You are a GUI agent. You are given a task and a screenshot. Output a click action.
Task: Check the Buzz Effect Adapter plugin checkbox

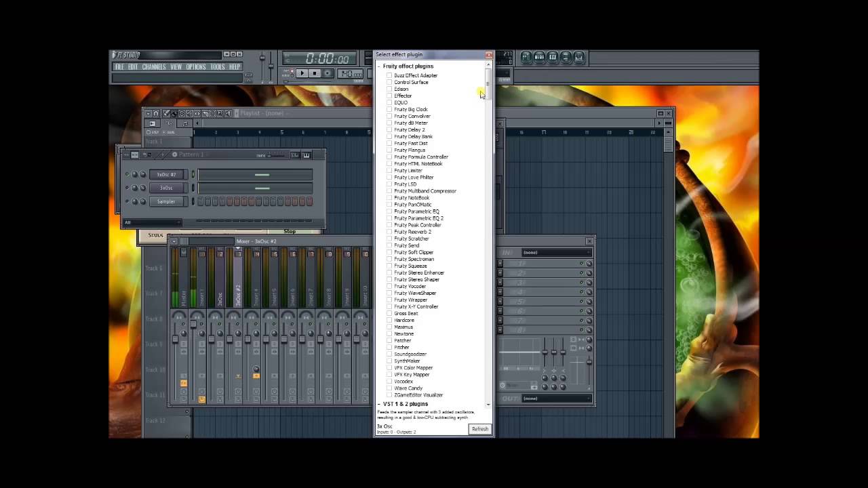389,75
